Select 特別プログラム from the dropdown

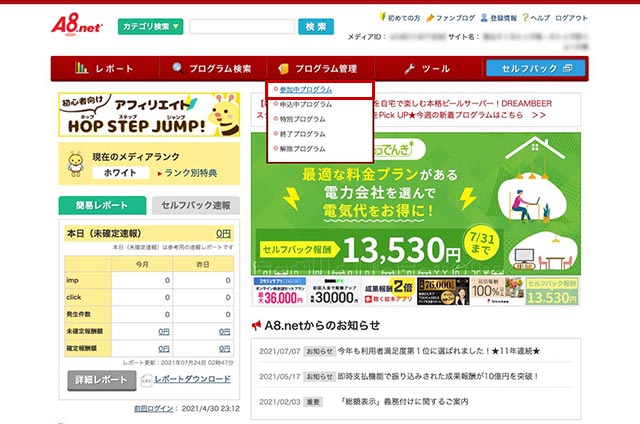302,119
